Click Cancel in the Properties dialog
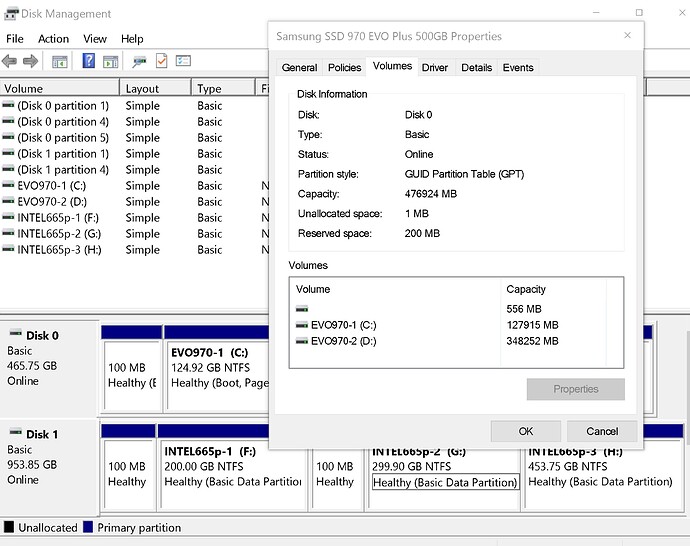Image resolution: width=690 pixels, height=546 pixels. click(x=602, y=431)
